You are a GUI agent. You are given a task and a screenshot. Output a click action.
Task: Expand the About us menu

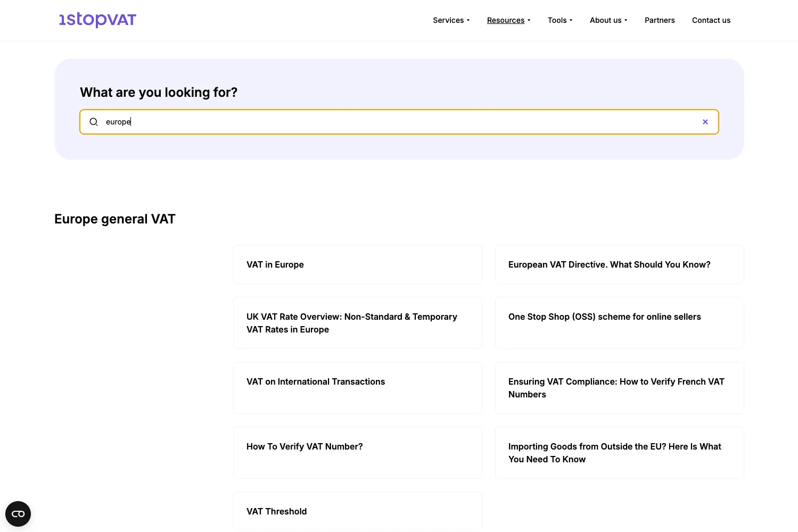(x=608, y=20)
